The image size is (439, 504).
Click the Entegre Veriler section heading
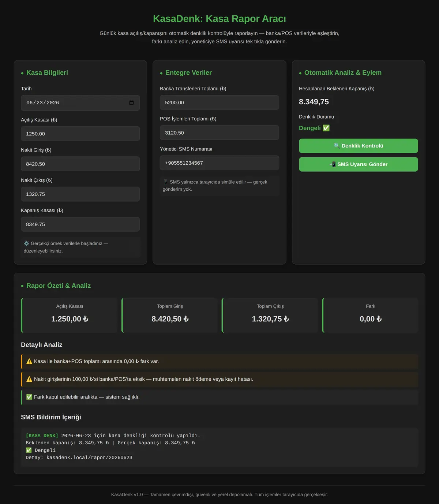coord(188,73)
